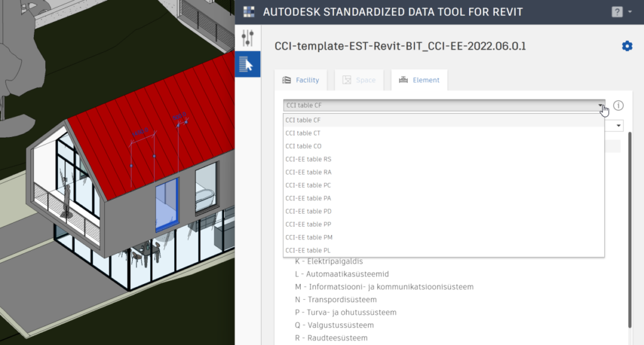Select L - Automaatikasüsteemid row

pos(341,274)
